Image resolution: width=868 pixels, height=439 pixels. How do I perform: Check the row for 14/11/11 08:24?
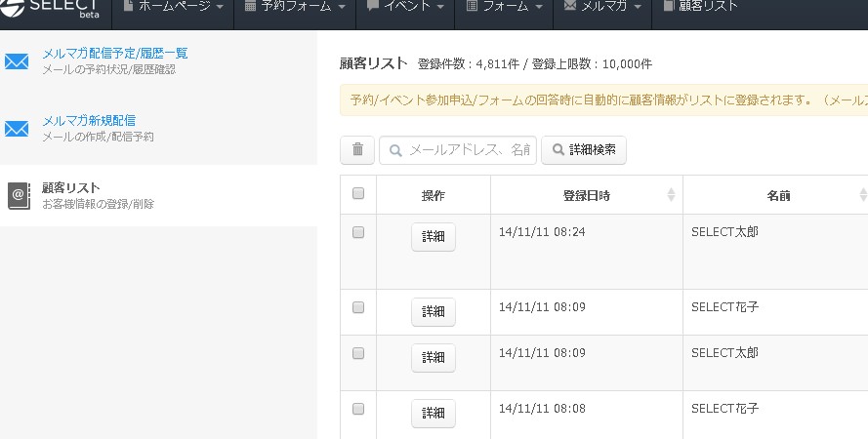[x=358, y=232]
